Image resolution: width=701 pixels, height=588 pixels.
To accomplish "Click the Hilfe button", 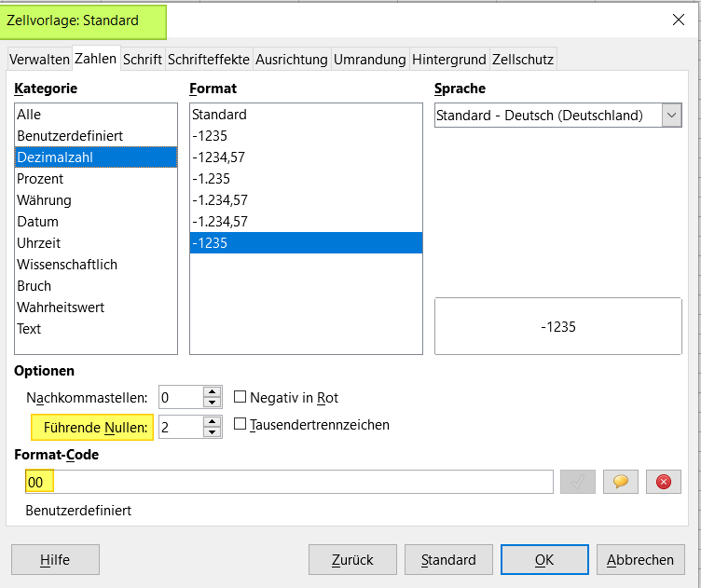I will [x=55, y=559].
